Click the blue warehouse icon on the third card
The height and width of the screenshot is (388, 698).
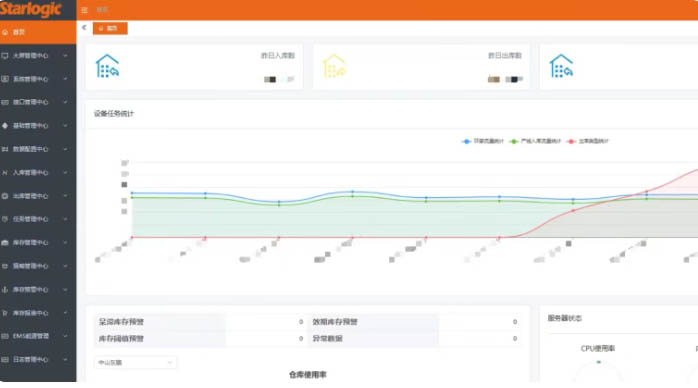coord(561,66)
